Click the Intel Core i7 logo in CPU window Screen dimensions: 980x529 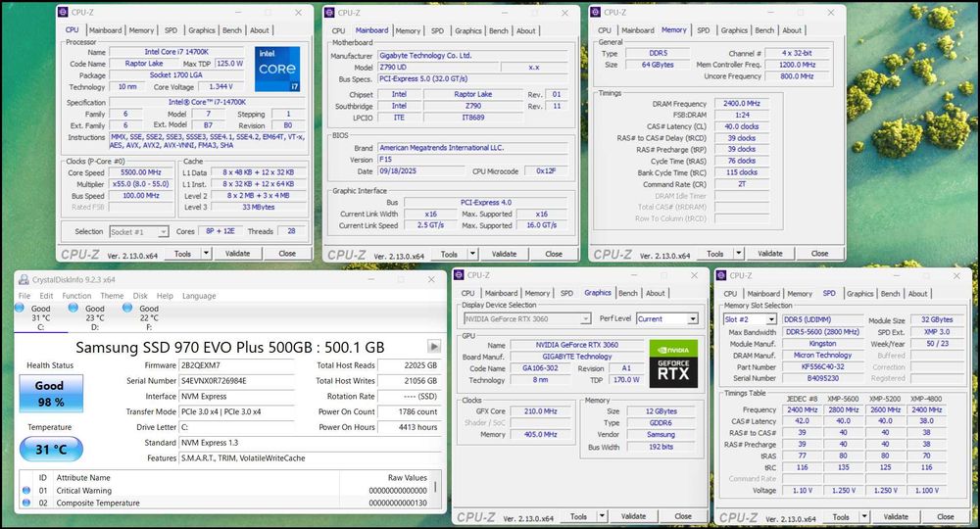click(277, 69)
